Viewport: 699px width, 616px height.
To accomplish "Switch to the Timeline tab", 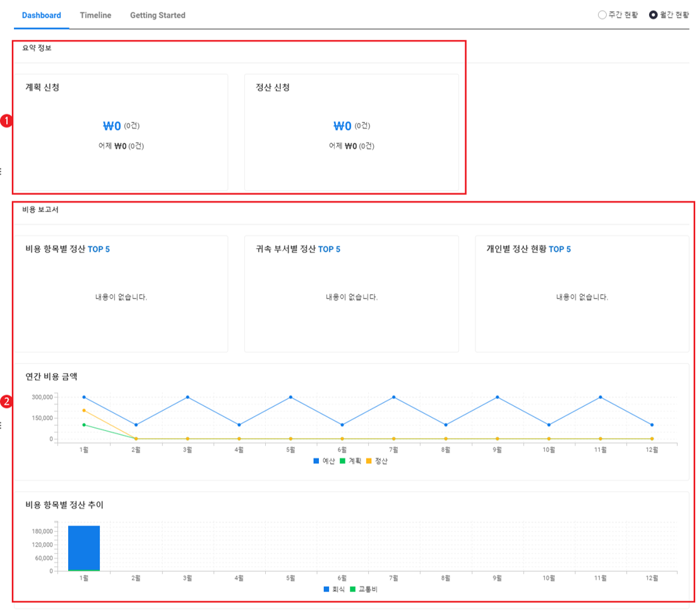I will pos(95,15).
